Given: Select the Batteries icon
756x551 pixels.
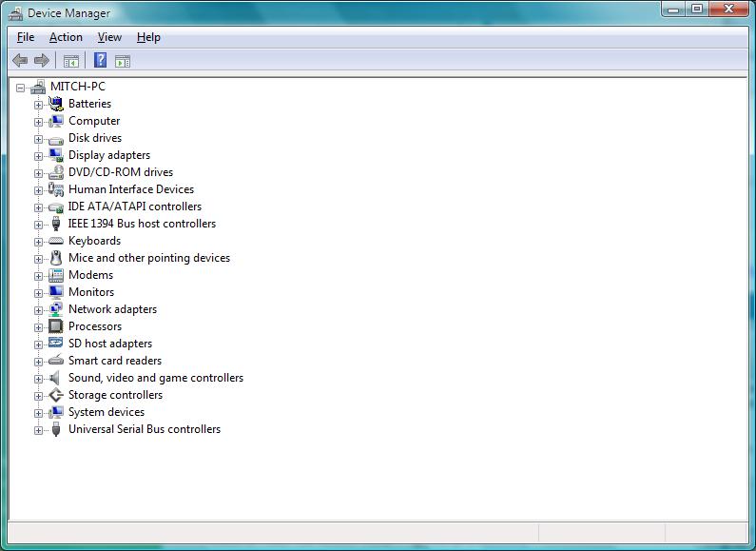Looking at the screenshot, I should (x=56, y=104).
